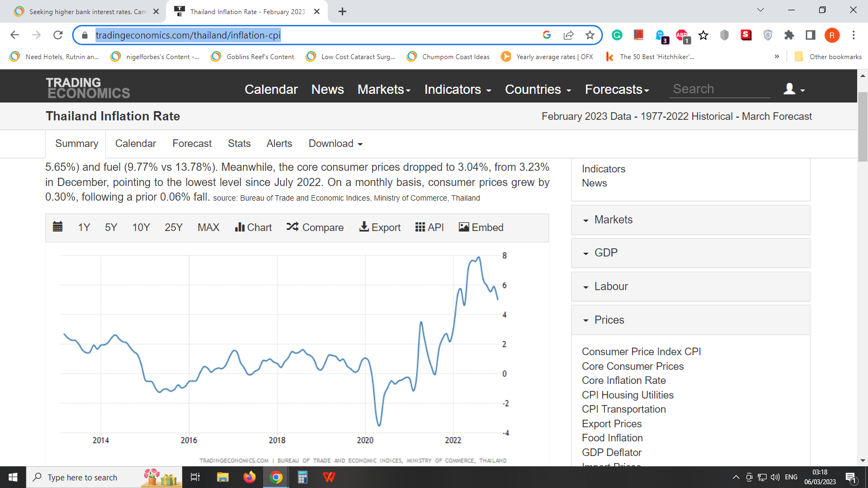Open File Explorer from the taskbar
This screenshot has height=488, width=868.
[x=222, y=477]
